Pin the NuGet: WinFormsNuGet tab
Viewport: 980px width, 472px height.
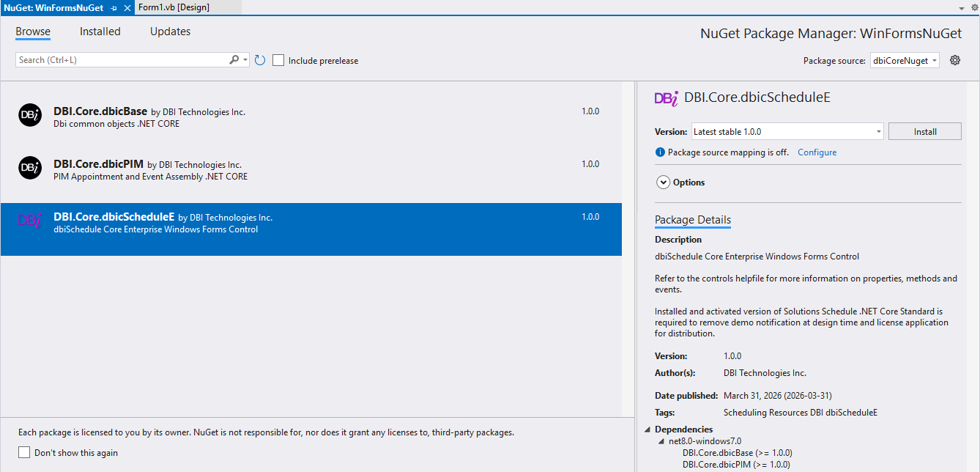point(114,7)
